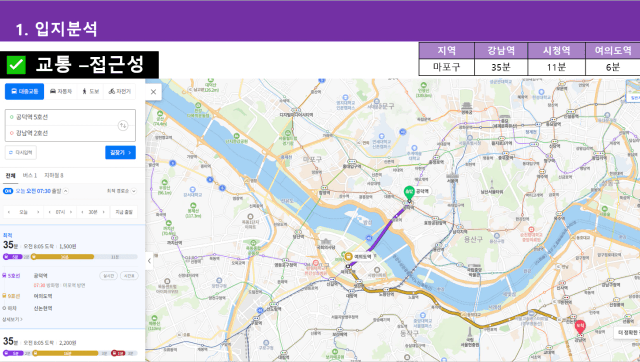Collapse the 오전 07:30 출발 time picker
Image resolution: width=640 pixels, height=362 pixels.
(x=66, y=191)
